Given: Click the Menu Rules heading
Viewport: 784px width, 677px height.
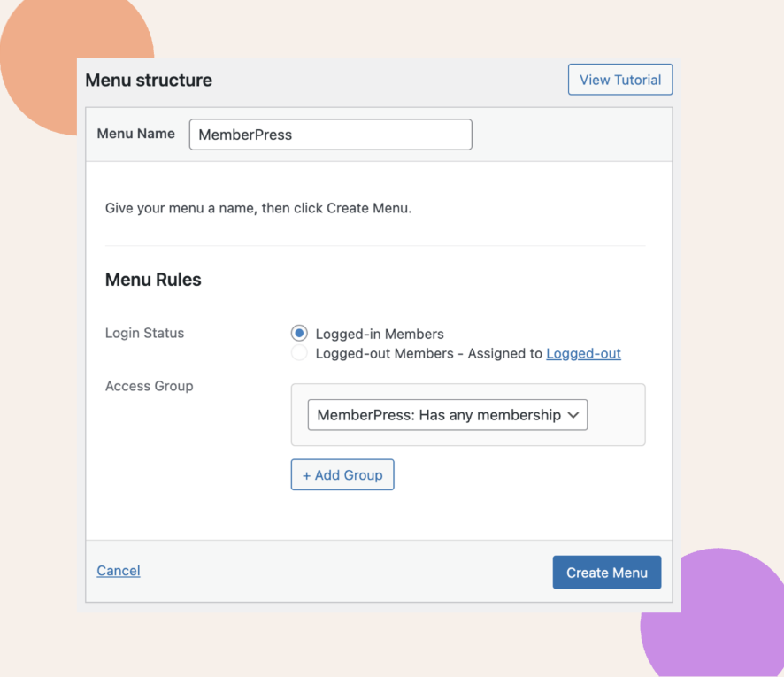Looking at the screenshot, I should pos(153,280).
